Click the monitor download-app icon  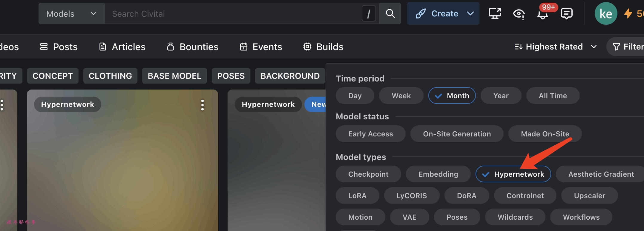coord(495,13)
